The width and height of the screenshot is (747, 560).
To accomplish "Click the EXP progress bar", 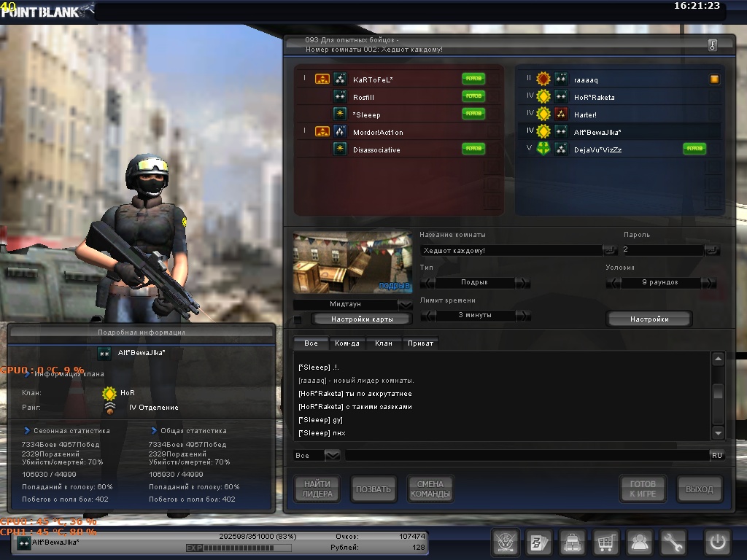I will coord(239,548).
